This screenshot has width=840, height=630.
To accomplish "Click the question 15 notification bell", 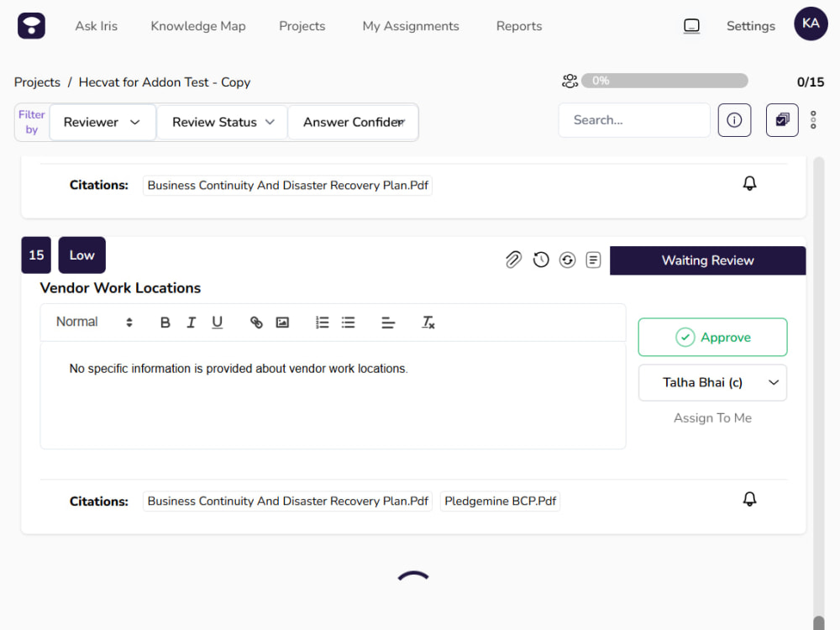I will tap(749, 499).
